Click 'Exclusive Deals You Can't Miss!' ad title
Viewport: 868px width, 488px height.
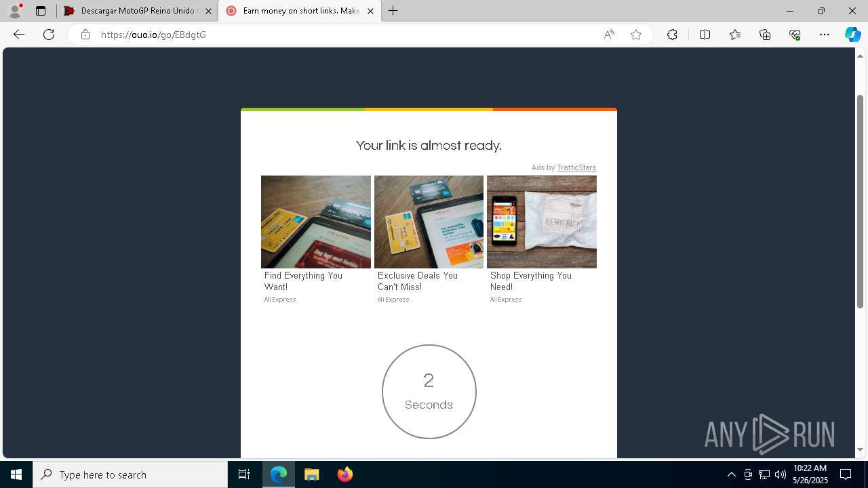418,281
